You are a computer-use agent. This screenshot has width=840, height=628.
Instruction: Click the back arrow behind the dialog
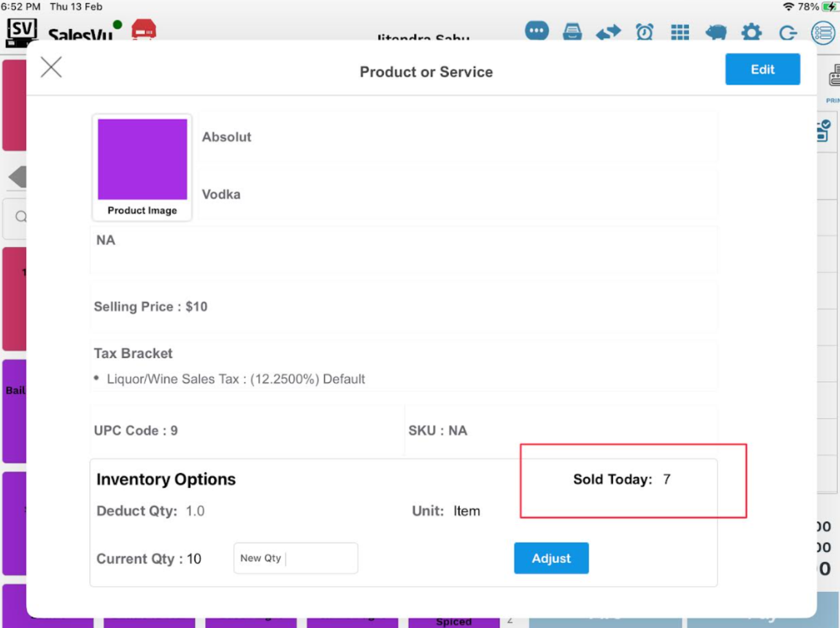pos(18,177)
